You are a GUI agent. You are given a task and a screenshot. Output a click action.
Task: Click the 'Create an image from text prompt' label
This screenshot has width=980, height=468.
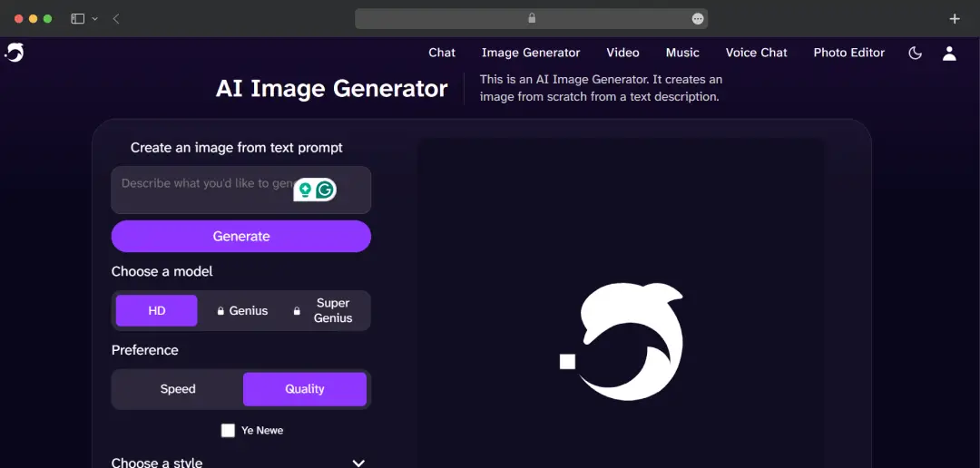click(236, 148)
